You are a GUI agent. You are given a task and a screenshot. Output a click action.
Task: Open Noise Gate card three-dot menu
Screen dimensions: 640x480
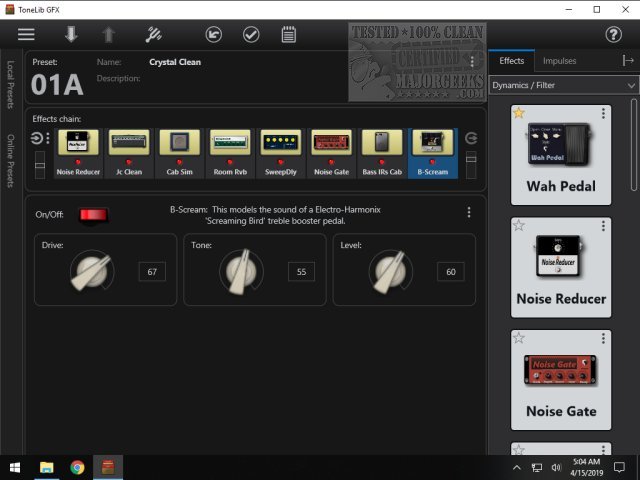603,339
